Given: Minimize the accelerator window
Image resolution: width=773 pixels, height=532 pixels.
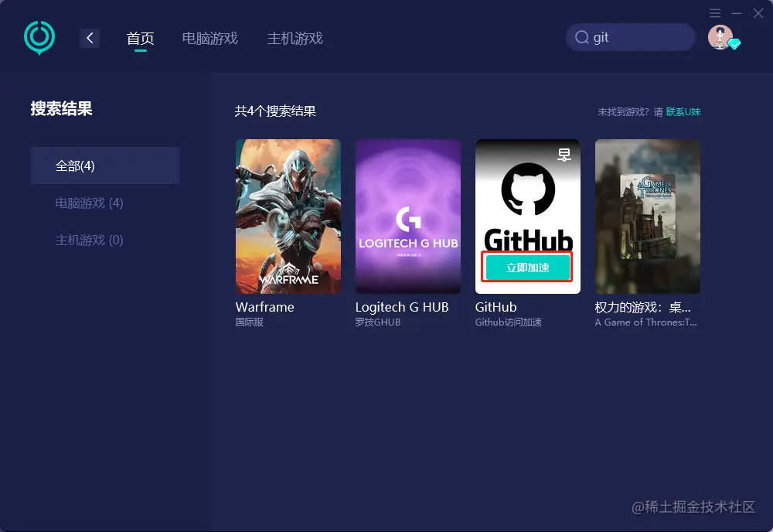Looking at the screenshot, I should pyautogui.click(x=737, y=13).
